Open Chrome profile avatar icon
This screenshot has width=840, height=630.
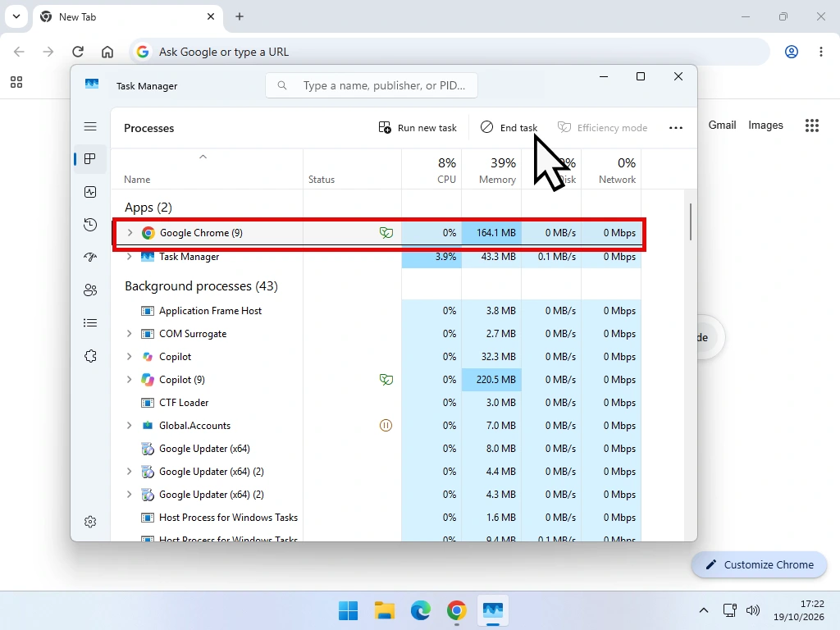pyautogui.click(x=792, y=52)
